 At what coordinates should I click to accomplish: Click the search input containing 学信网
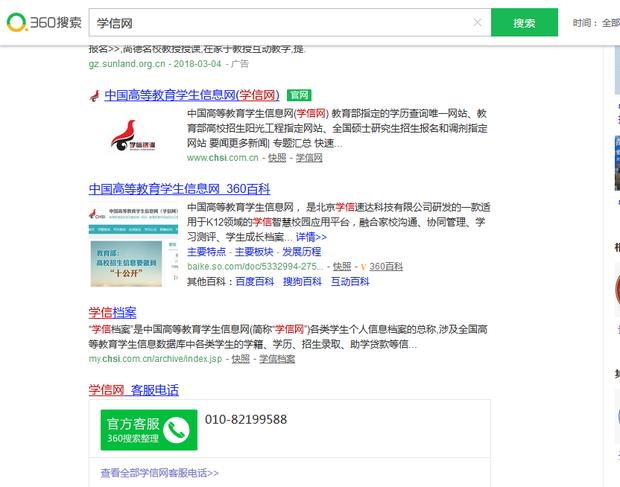[280, 23]
